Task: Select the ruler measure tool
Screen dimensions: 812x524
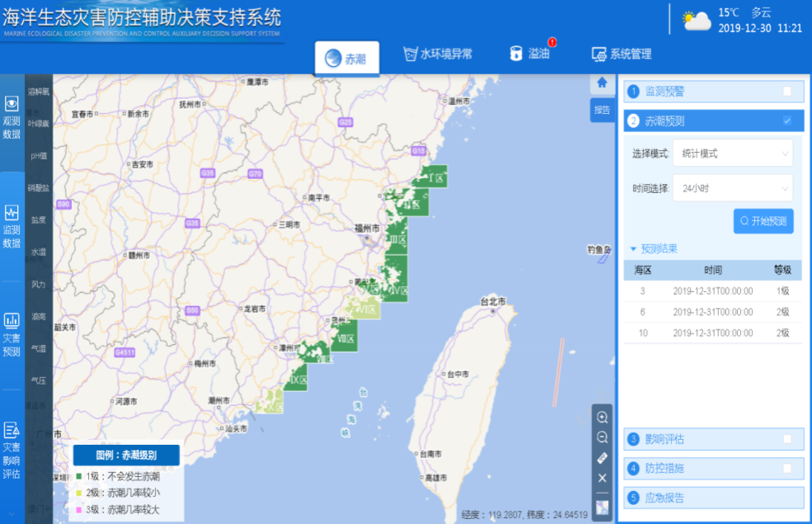Action: point(602,458)
